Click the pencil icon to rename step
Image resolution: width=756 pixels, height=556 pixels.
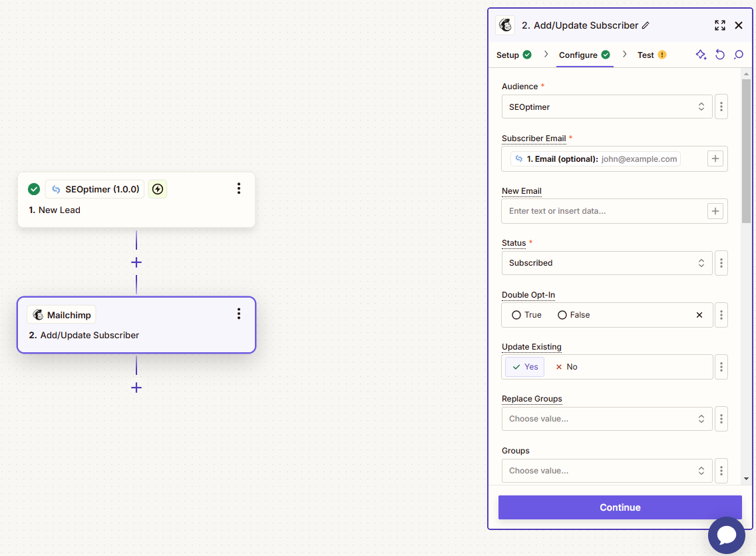646,25
